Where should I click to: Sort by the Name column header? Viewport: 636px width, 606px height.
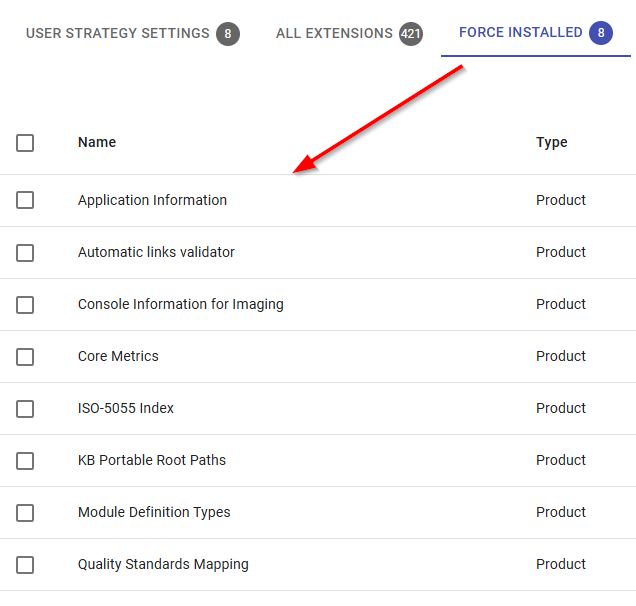[x=97, y=142]
